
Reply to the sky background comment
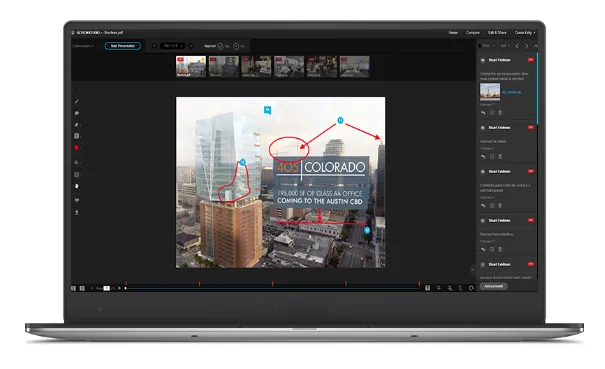[x=483, y=113]
